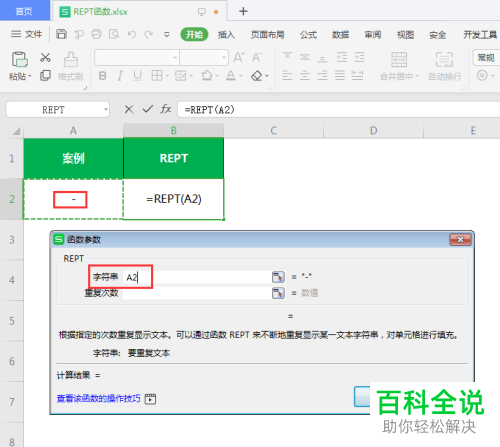Viewport: 500px width, 447px height.
Task: Open the font name dropdown
Action: pyautogui.click(x=175, y=58)
